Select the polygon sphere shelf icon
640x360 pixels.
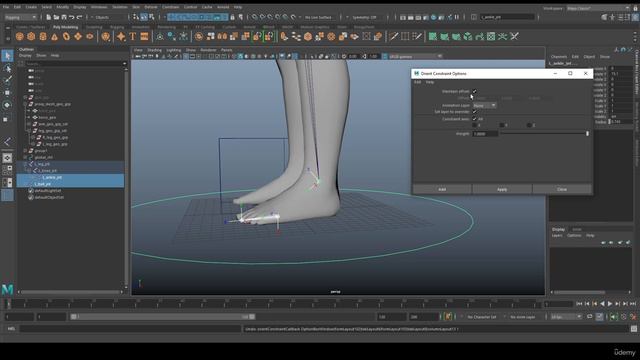tap(19, 37)
